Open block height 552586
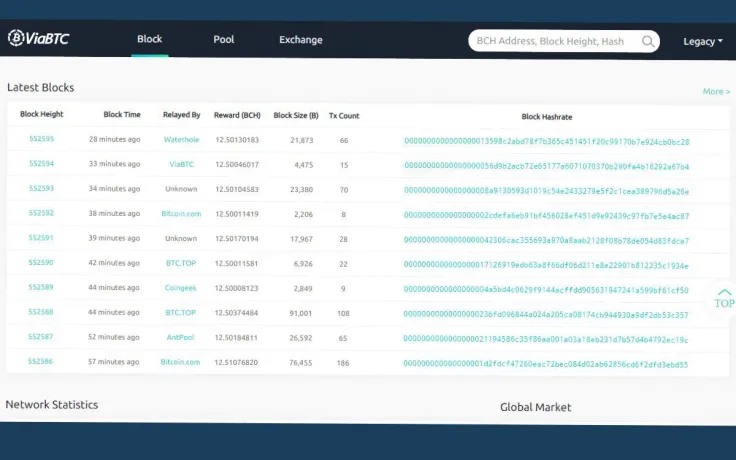This screenshot has height=460, width=736. click(40, 361)
